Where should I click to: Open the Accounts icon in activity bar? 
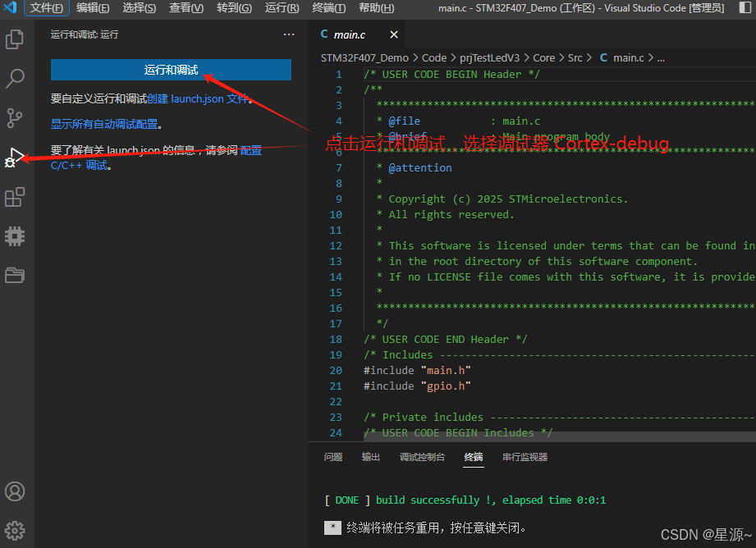[x=15, y=491]
